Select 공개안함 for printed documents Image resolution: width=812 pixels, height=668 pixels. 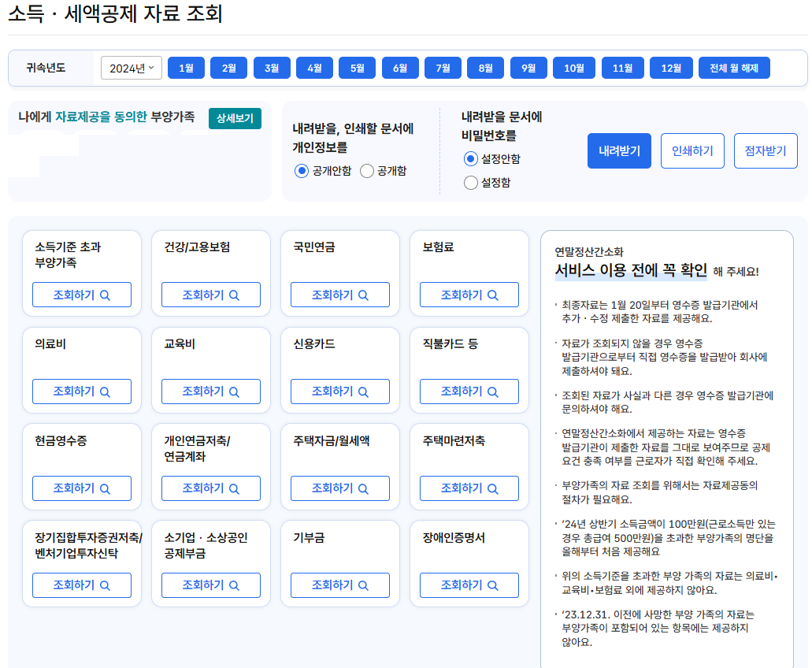pyautogui.click(x=302, y=172)
